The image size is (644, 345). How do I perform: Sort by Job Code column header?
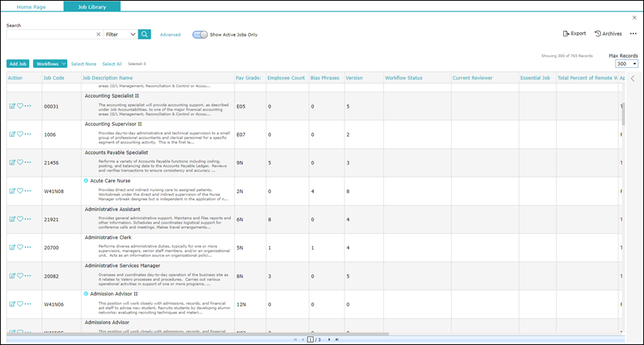[54, 78]
